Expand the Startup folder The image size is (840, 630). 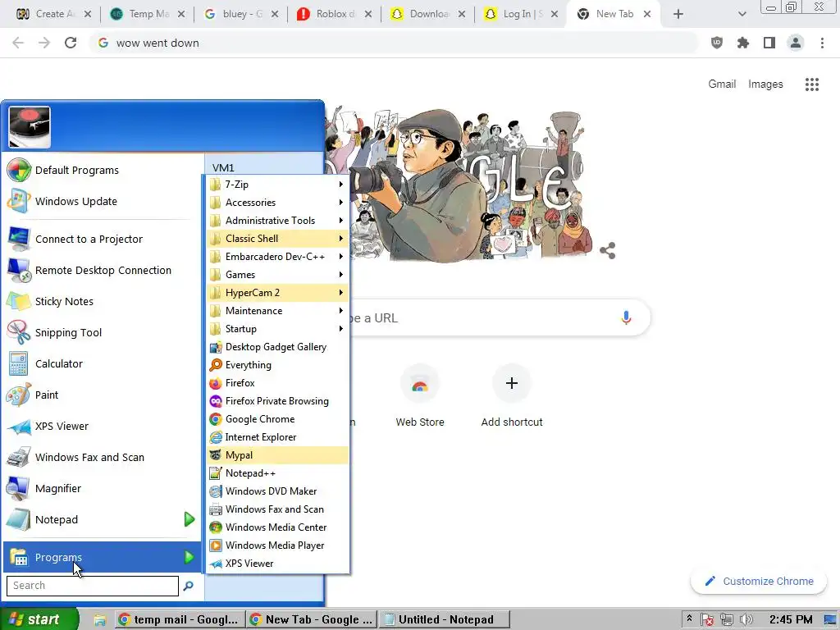(x=277, y=329)
